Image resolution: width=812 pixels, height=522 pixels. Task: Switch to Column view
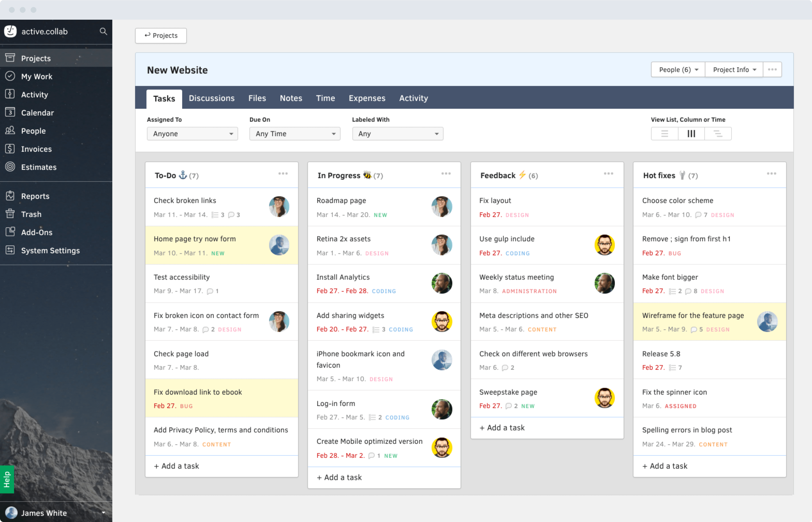pyautogui.click(x=691, y=134)
